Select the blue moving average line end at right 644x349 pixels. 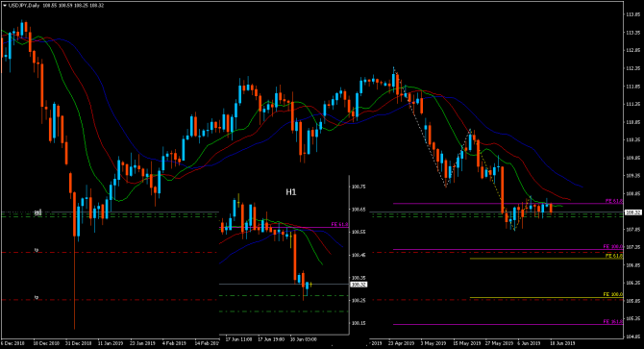(x=582, y=187)
